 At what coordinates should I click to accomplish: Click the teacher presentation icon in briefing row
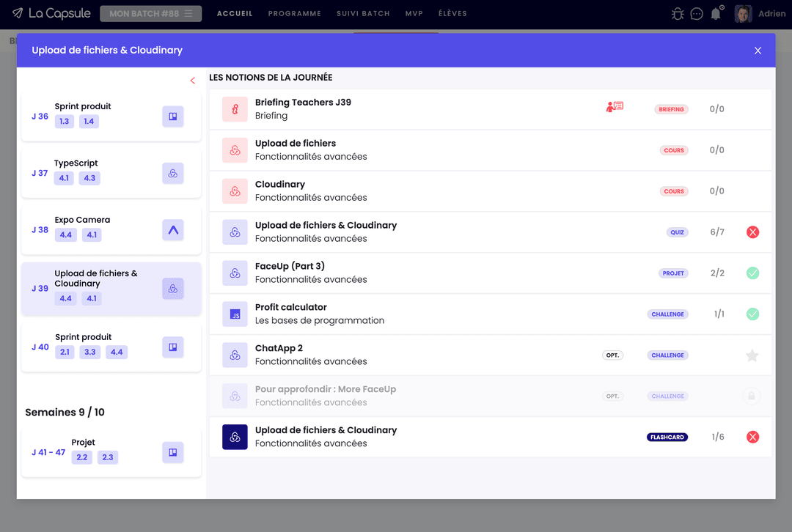[615, 106]
